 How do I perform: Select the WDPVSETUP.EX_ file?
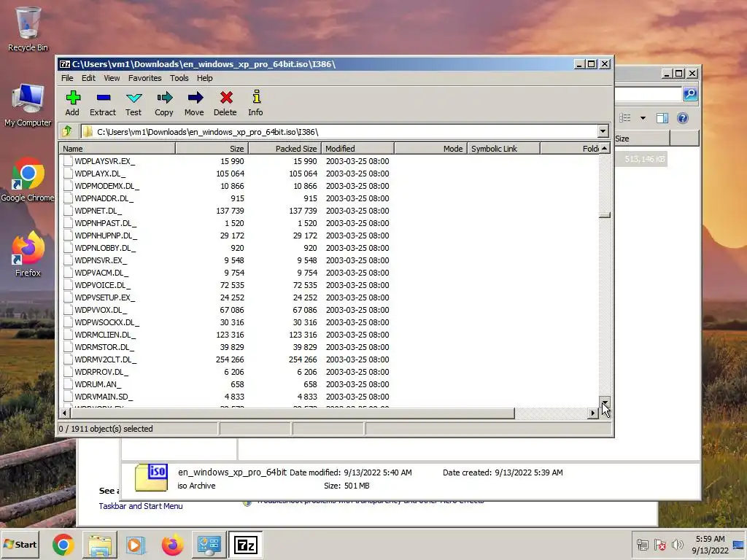105,297
